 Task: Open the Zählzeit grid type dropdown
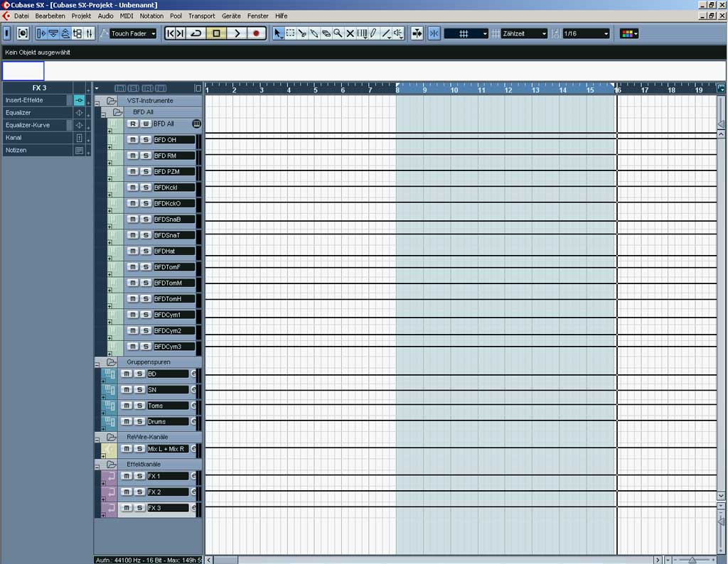[524, 33]
